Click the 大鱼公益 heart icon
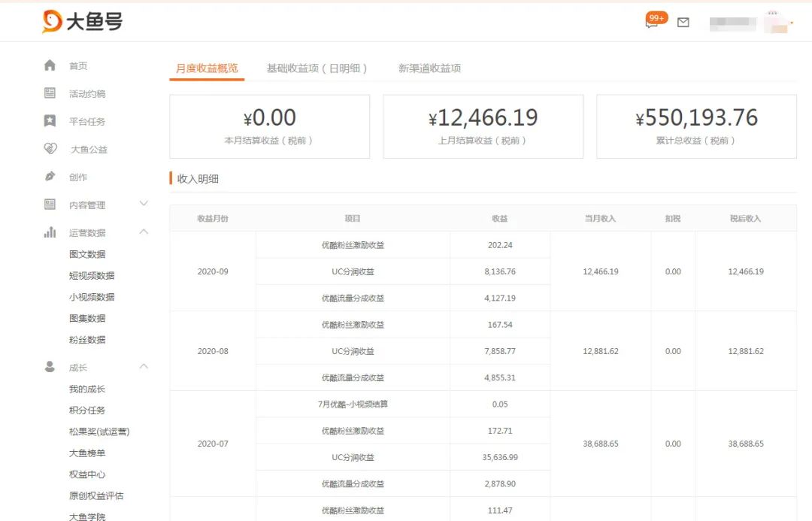The height and width of the screenshot is (521, 812). [x=49, y=149]
